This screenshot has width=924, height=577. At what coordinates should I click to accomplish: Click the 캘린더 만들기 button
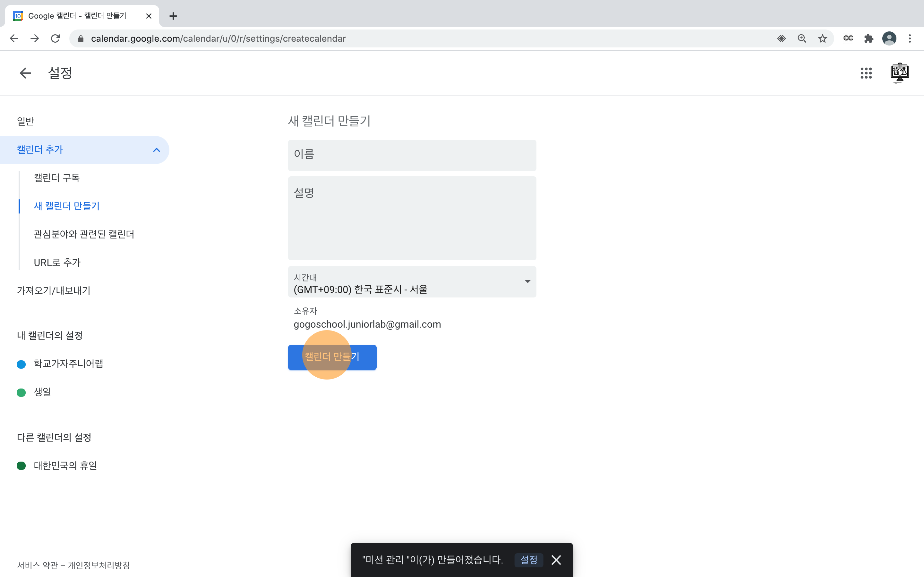point(332,357)
